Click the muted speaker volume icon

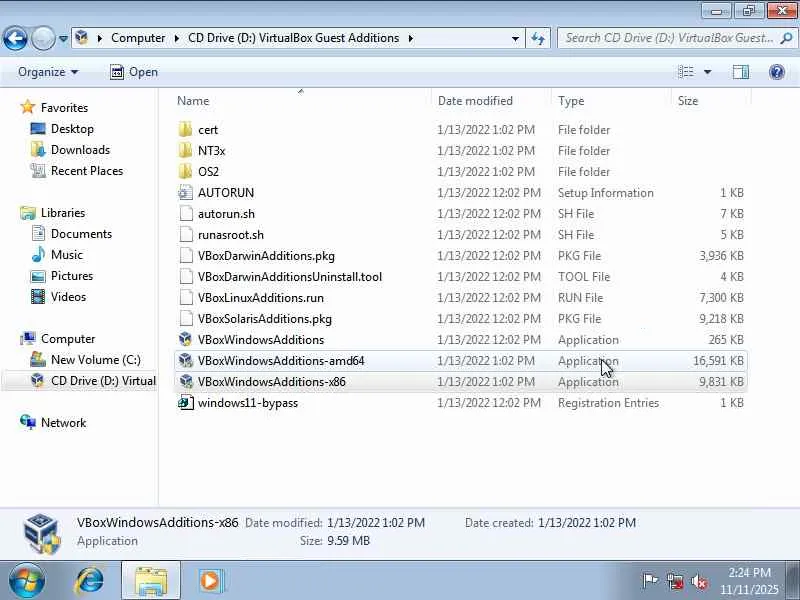699,581
